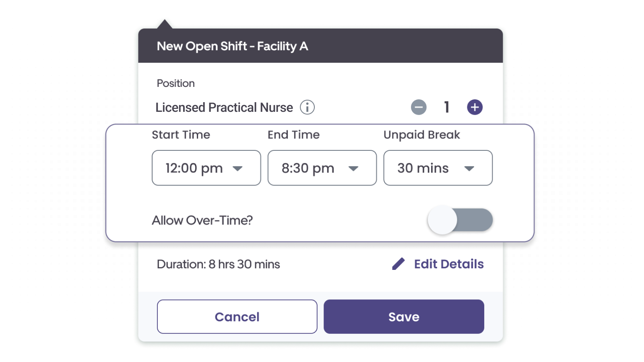644x362 pixels.
Task: Select the pencil icon next to Edit Details
Action: (x=398, y=264)
